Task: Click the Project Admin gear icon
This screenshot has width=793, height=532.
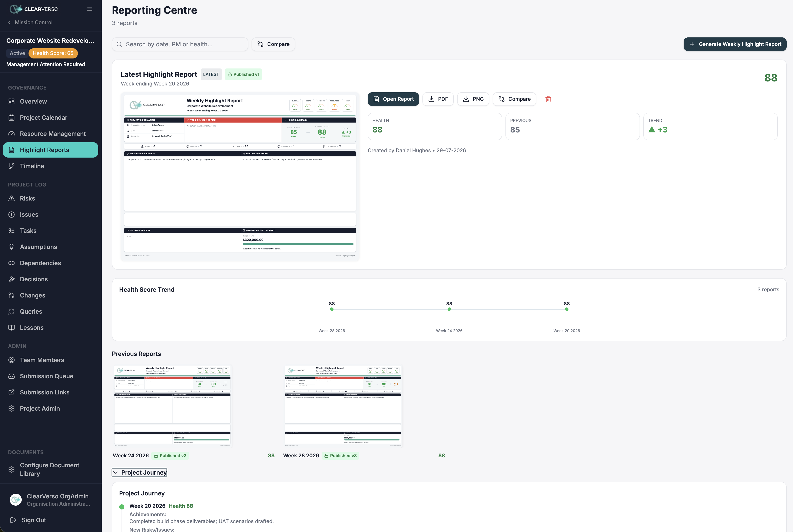Action: 11,408
